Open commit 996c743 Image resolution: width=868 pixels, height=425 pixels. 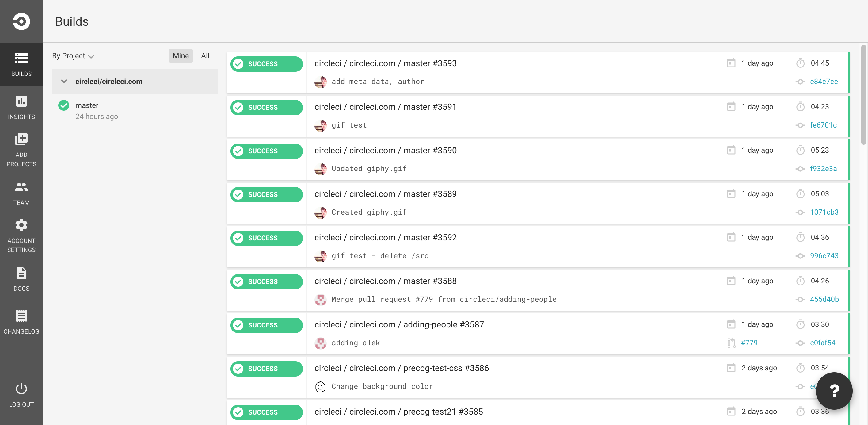pyautogui.click(x=824, y=255)
